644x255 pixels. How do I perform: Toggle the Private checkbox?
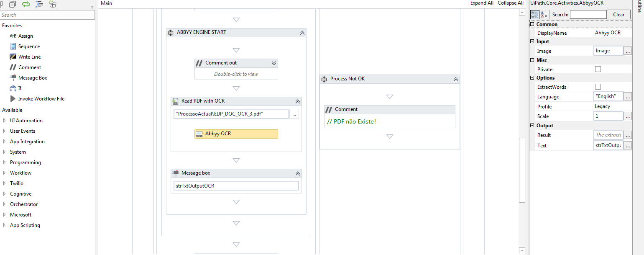(598, 69)
